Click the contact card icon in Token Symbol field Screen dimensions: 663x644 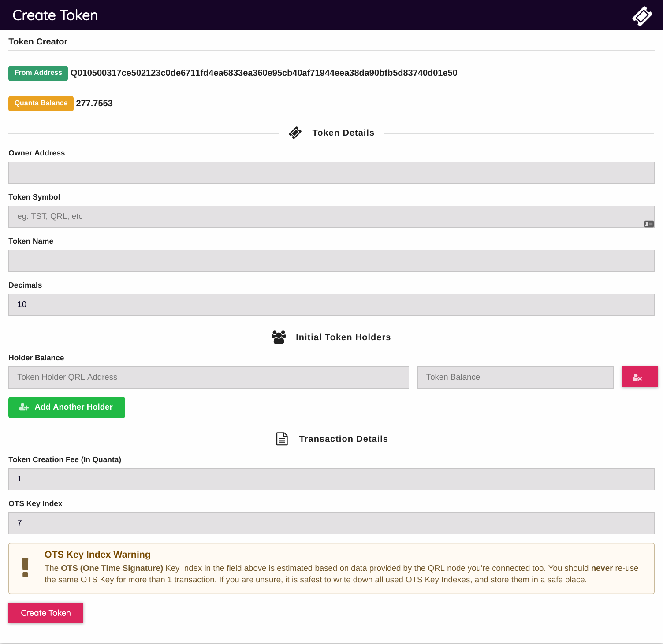click(x=649, y=224)
